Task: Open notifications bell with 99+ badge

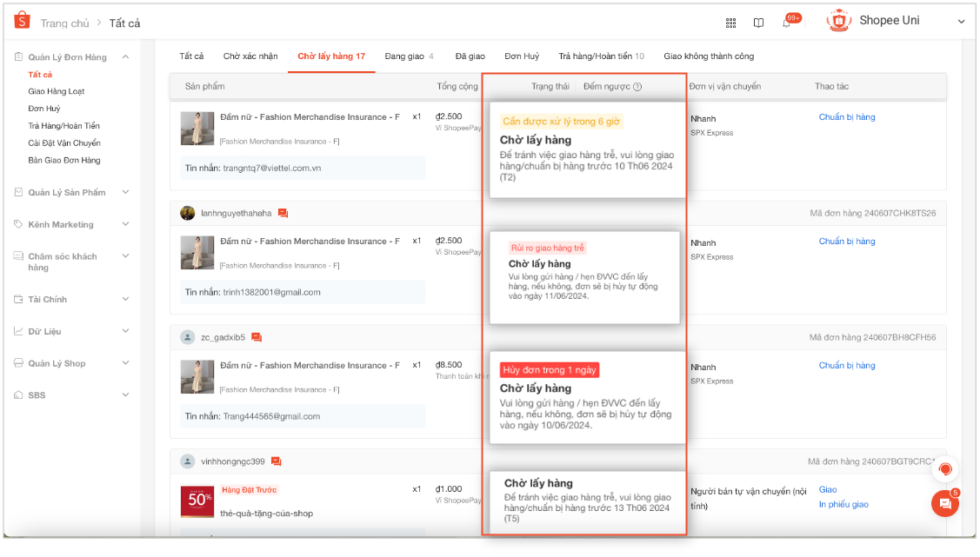Action: (x=787, y=23)
